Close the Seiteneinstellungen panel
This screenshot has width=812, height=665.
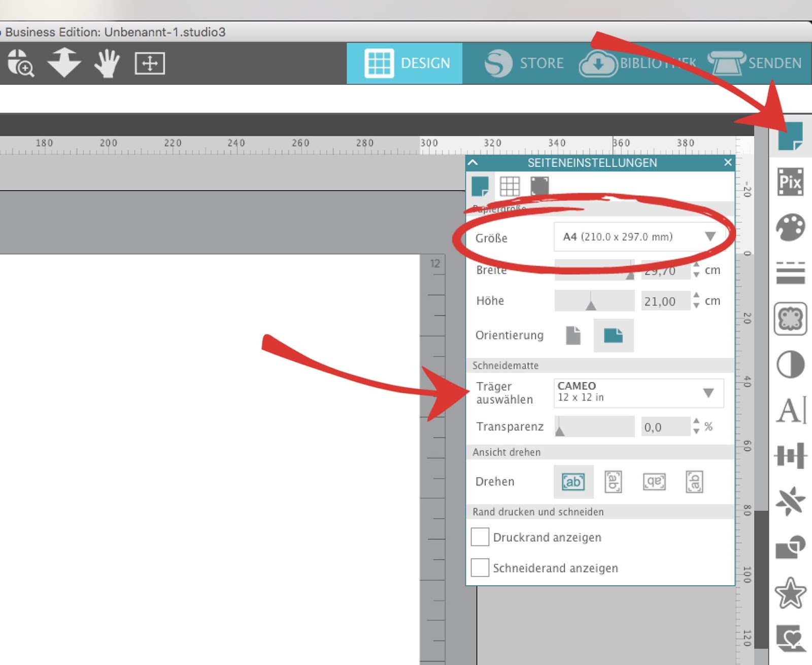pos(728,162)
